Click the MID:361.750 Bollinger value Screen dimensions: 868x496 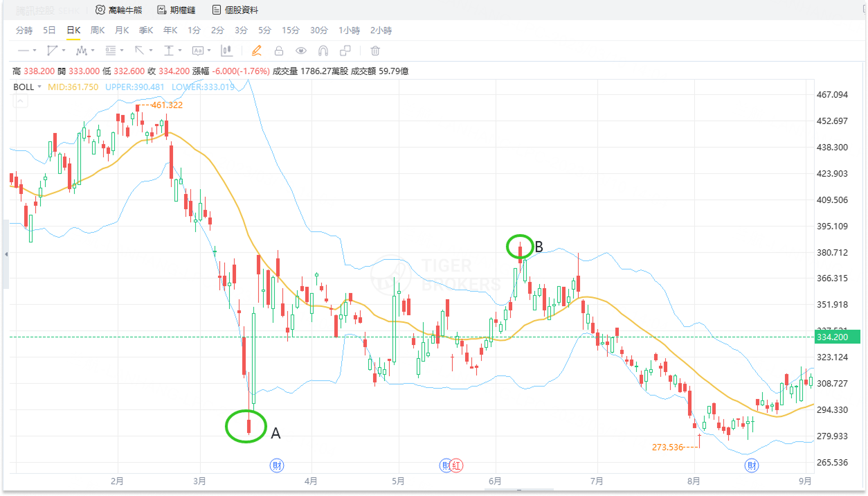[x=73, y=87]
